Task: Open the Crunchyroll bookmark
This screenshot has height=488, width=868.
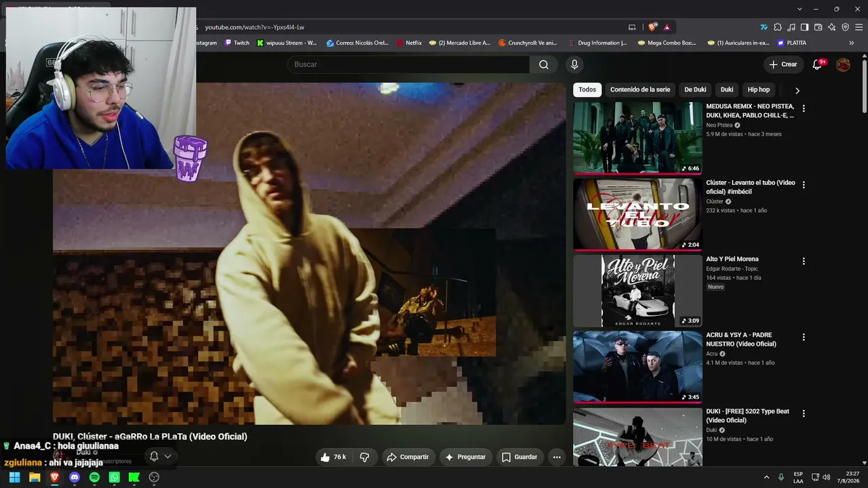Action: [x=527, y=43]
